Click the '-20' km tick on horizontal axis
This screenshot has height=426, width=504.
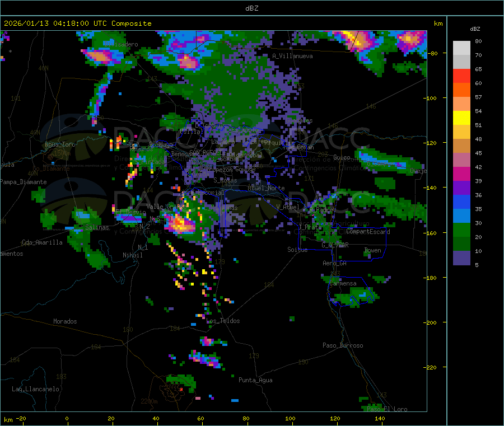(x=21, y=419)
